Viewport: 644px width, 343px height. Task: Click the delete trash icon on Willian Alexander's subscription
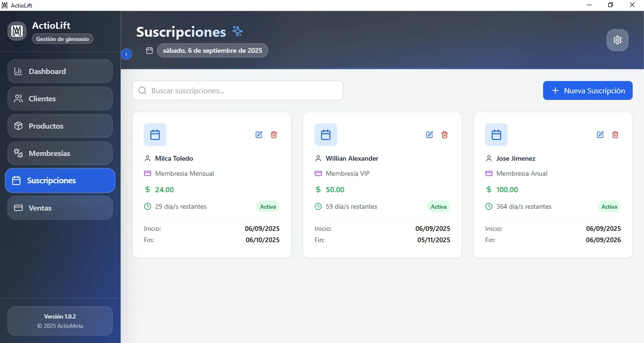444,135
